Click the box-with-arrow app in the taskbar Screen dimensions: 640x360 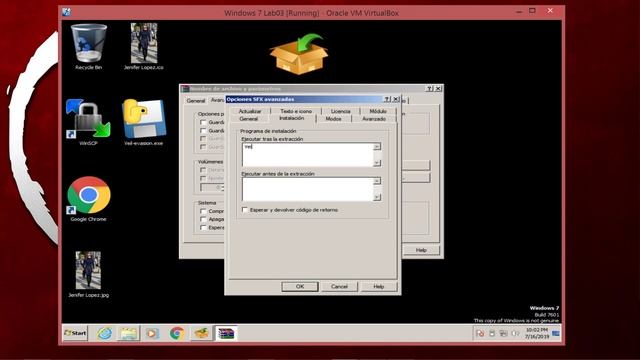201,333
